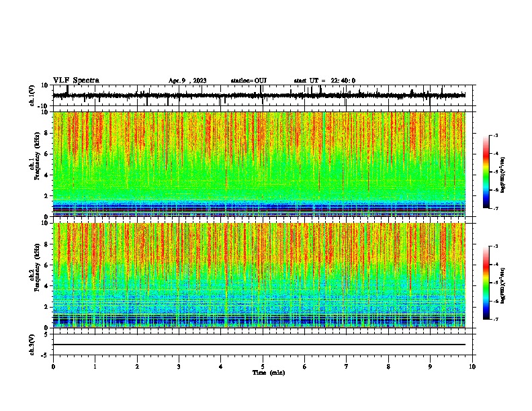Click the ch.2 colorbar log(PSD) label

(502, 285)
